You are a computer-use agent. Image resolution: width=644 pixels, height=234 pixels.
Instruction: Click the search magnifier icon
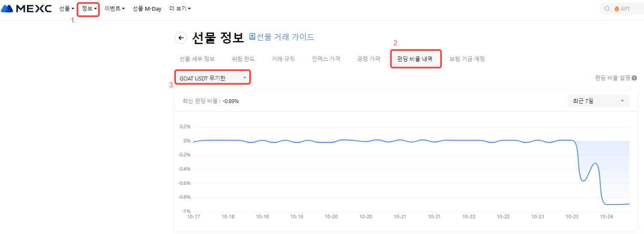click(607, 9)
